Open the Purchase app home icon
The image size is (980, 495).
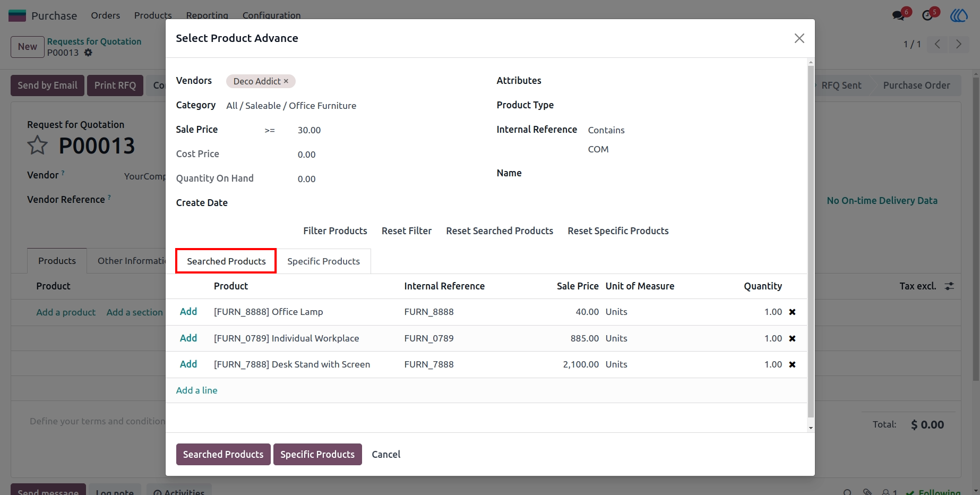(x=17, y=15)
